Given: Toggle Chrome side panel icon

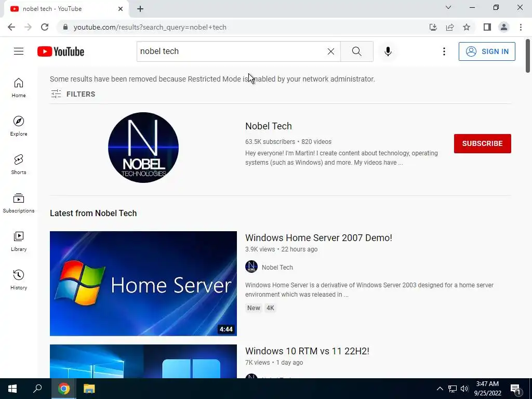Looking at the screenshot, I should [x=487, y=27].
